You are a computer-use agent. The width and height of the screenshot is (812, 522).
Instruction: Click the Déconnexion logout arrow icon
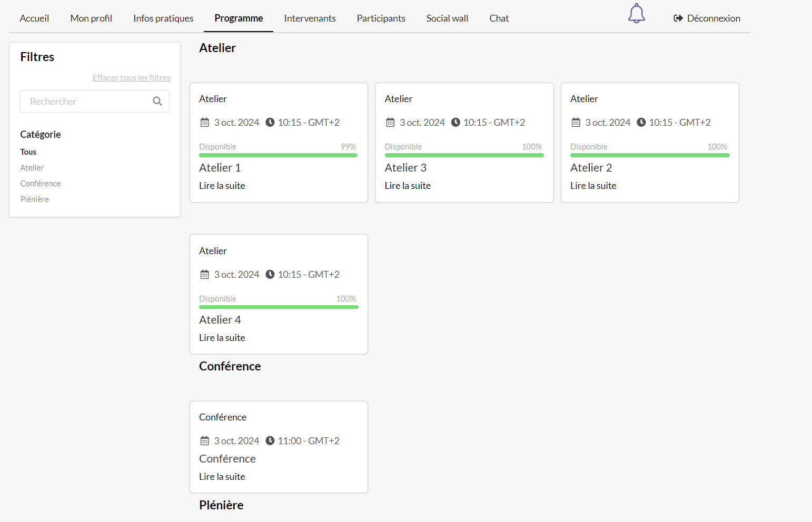[678, 18]
